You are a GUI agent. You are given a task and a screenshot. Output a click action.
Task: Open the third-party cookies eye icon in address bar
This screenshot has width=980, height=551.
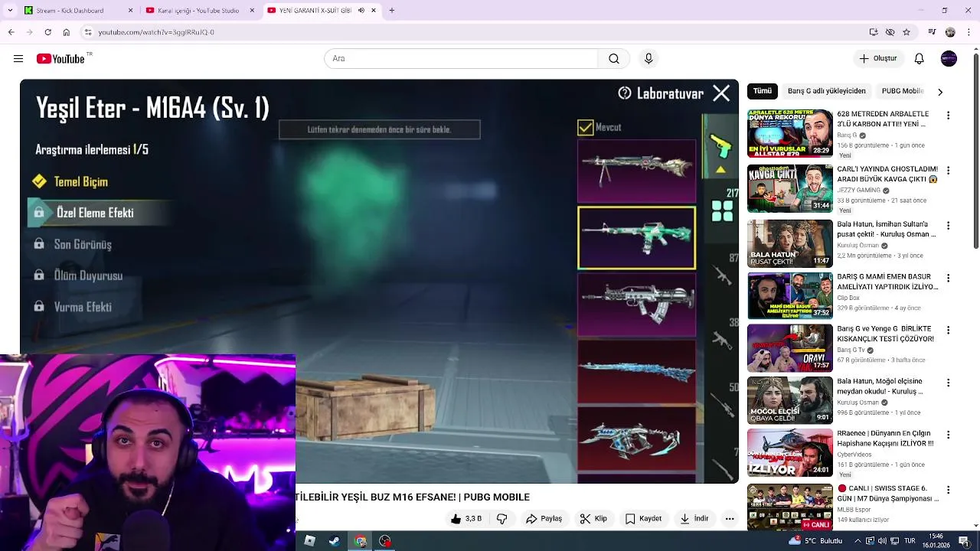click(890, 32)
